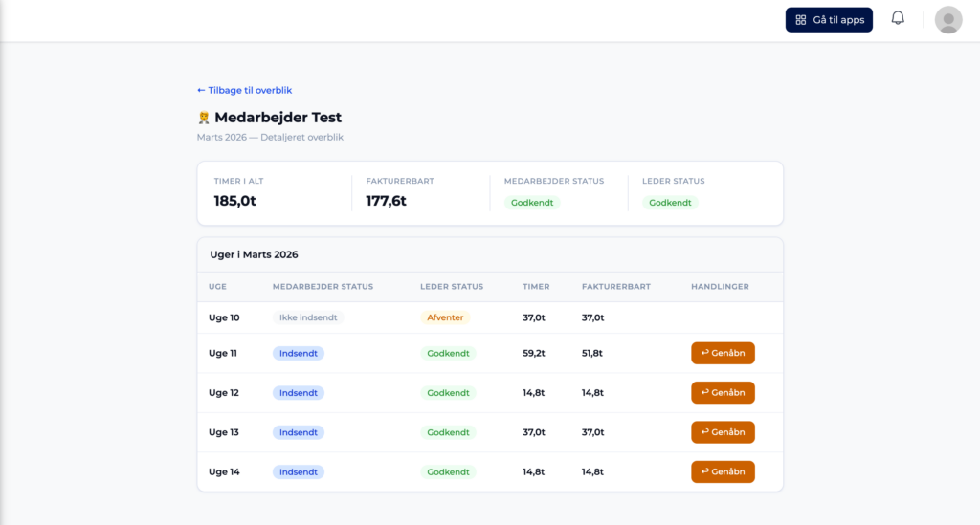Click the Timer i alt value 185,0t
980x525 pixels.
[235, 201]
